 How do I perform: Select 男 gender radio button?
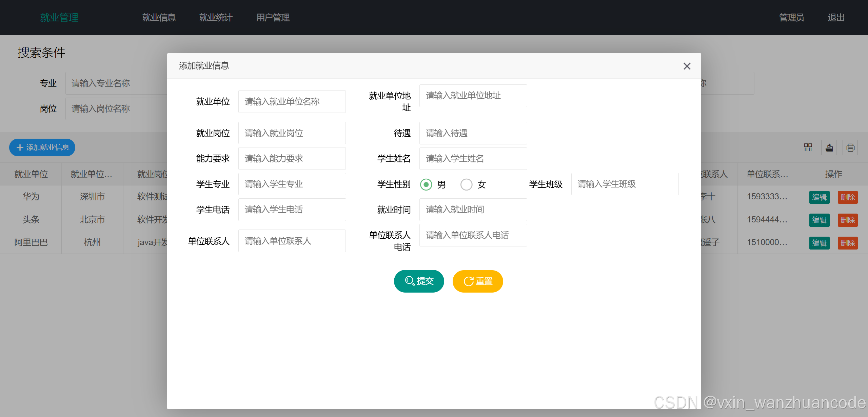tap(426, 184)
